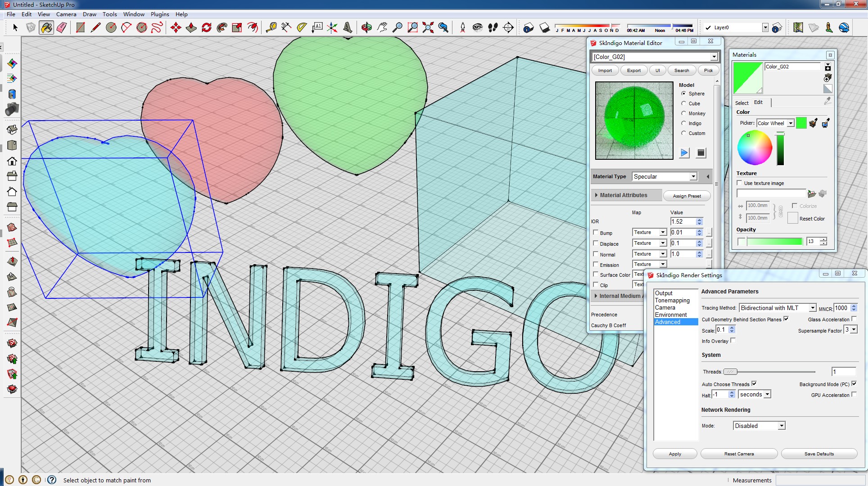Click the Export button
This screenshot has width=868, height=486.
pos(634,71)
